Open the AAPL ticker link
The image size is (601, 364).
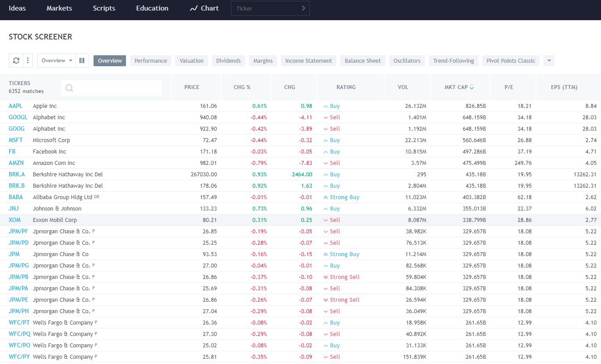click(x=15, y=106)
